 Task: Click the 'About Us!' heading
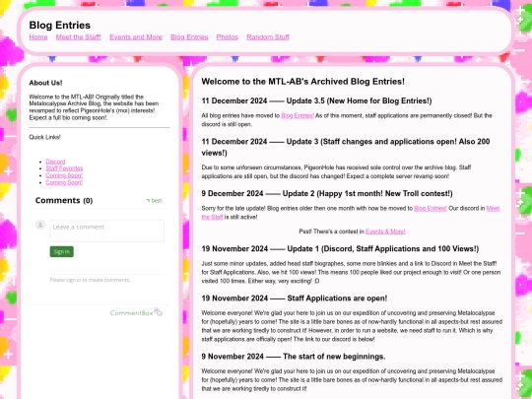pyautogui.click(x=45, y=83)
